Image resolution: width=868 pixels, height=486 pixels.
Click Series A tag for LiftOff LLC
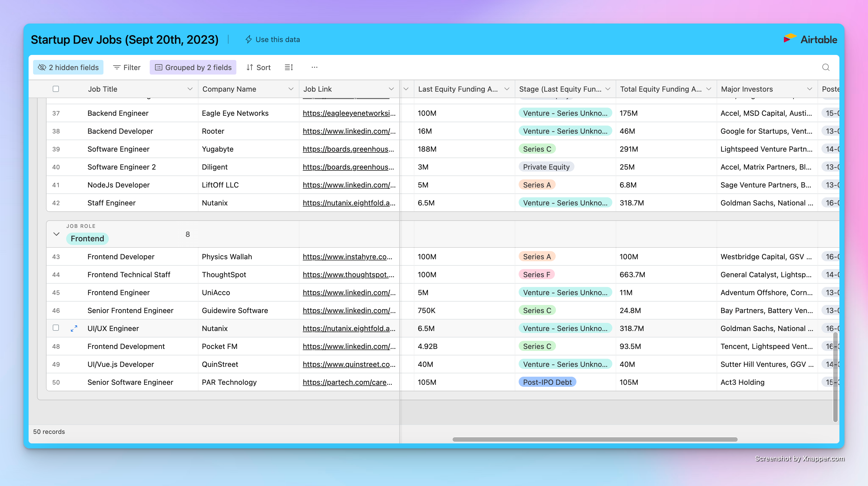pyautogui.click(x=537, y=185)
